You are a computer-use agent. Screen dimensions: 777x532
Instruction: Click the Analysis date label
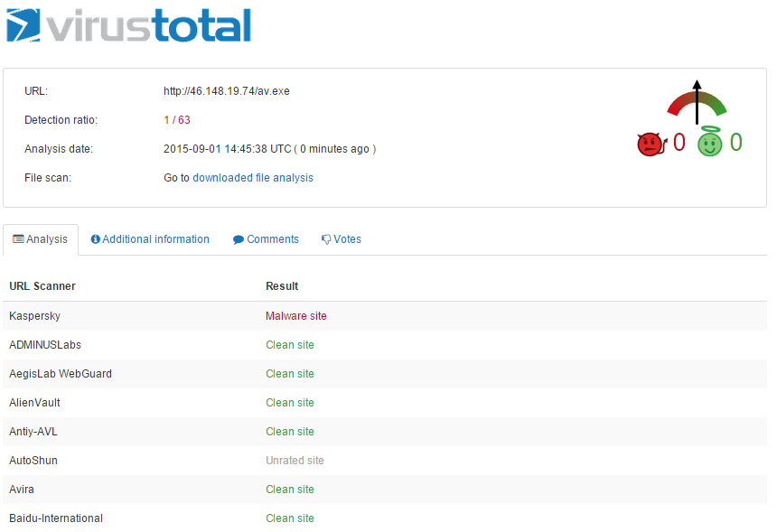click(x=59, y=149)
